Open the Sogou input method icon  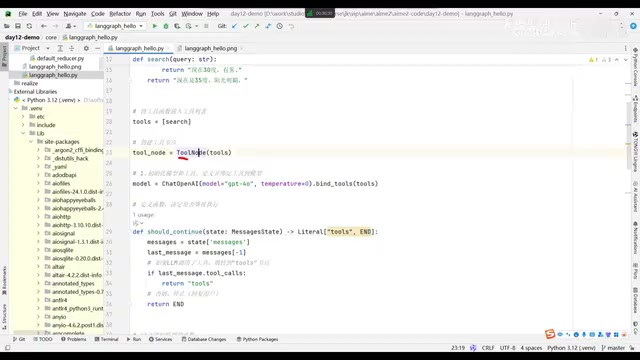click(x=550, y=334)
